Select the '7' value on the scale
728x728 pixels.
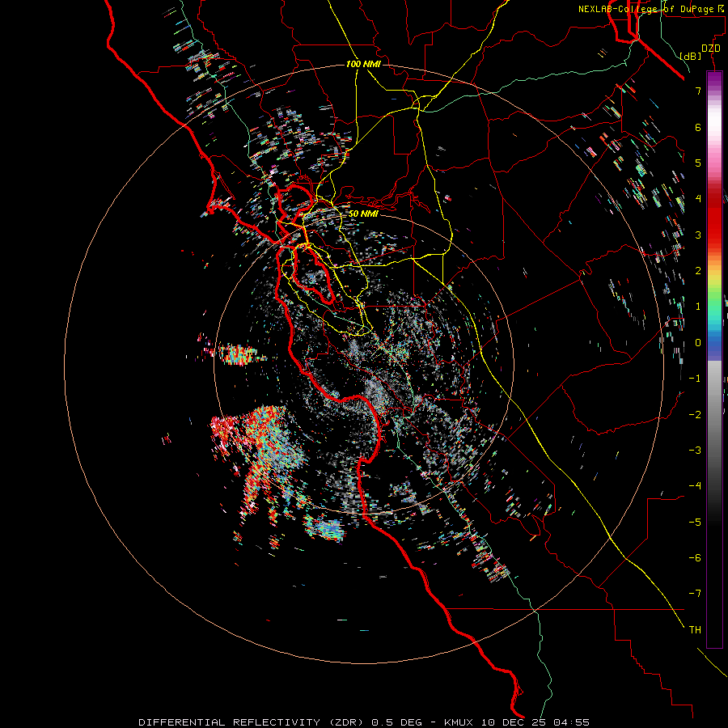point(698,91)
